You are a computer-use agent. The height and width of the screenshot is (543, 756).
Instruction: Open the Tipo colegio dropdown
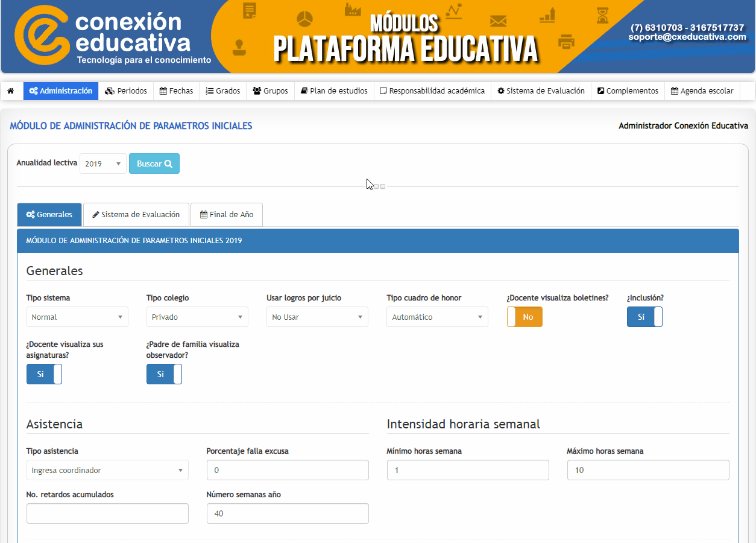click(197, 317)
